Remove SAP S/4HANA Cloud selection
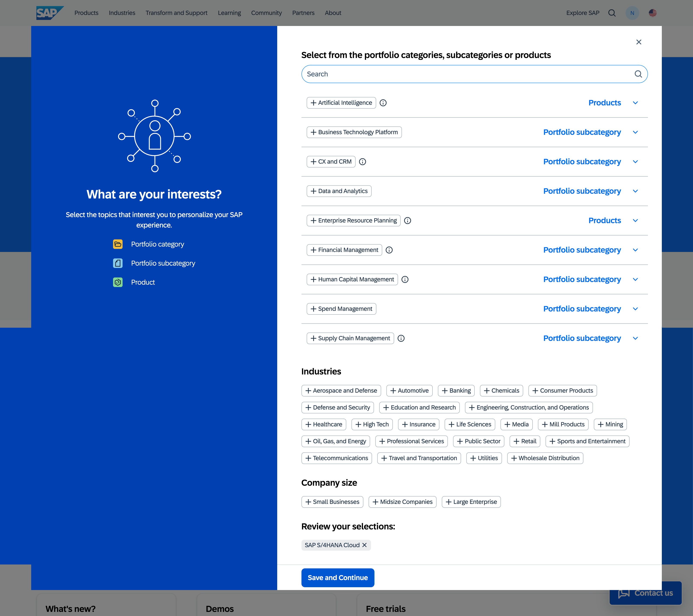This screenshot has width=693, height=616. (x=364, y=545)
